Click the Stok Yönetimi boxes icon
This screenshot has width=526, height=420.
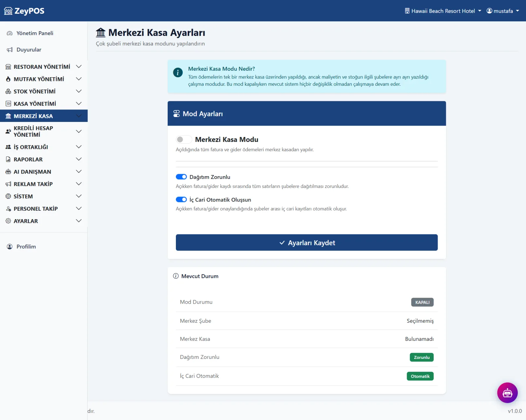(x=8, y=91)
